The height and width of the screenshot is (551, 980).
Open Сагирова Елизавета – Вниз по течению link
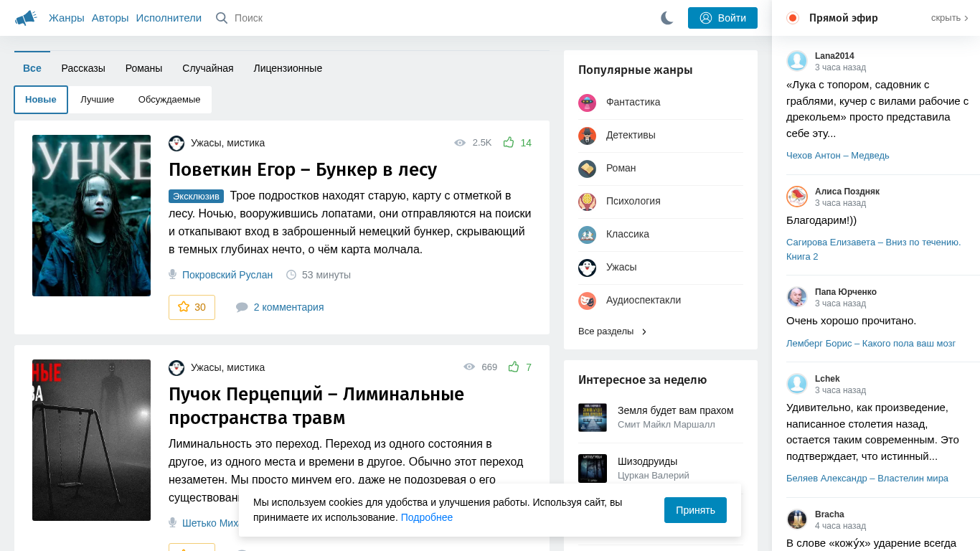pyautogui.click(x=873, y=249)
